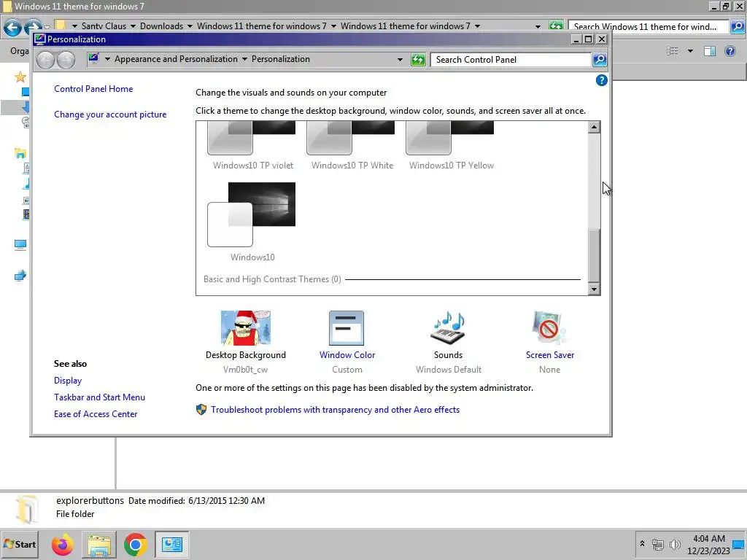747x560 pixels.
Task: Launch Google Chrome from the taskbar
Action: click(135, 544)
